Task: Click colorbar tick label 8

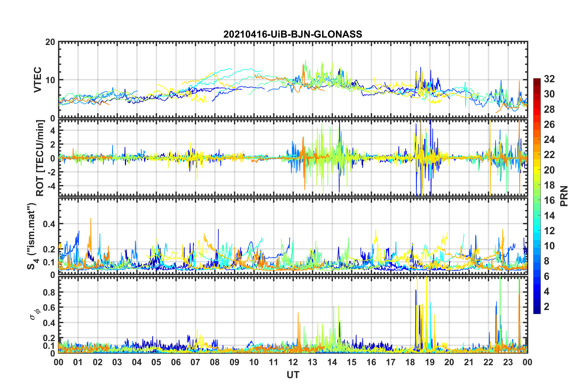Action: click(x=547, y=261)
